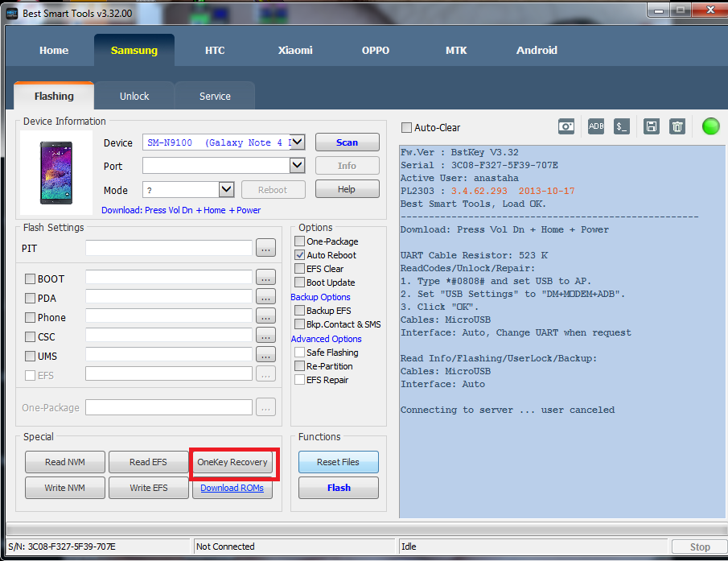Tick the One-Package option
728x561 pixels.
299,241
